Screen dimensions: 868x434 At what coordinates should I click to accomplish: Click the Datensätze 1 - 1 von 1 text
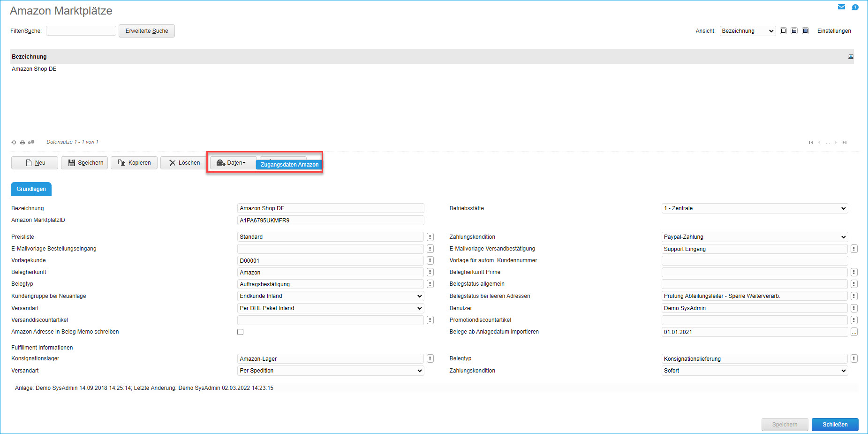72,142
